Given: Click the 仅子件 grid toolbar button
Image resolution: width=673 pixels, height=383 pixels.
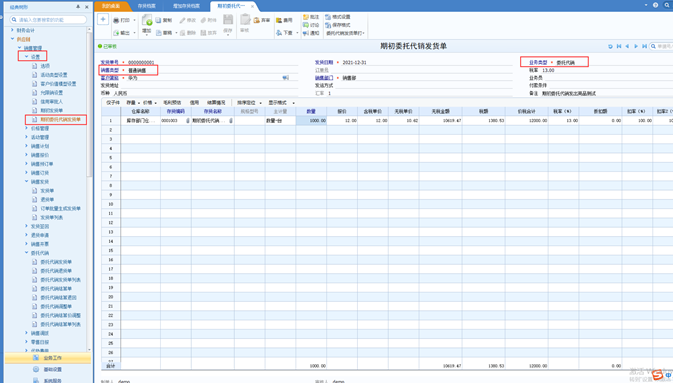Looking at the screenshot, I should pos(113,103).
